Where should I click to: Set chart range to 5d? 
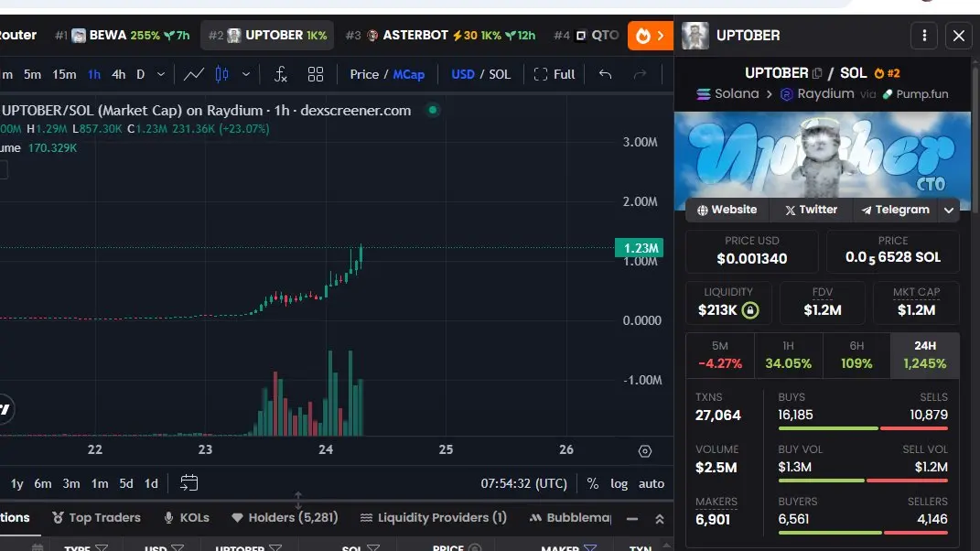pos(126,483)
